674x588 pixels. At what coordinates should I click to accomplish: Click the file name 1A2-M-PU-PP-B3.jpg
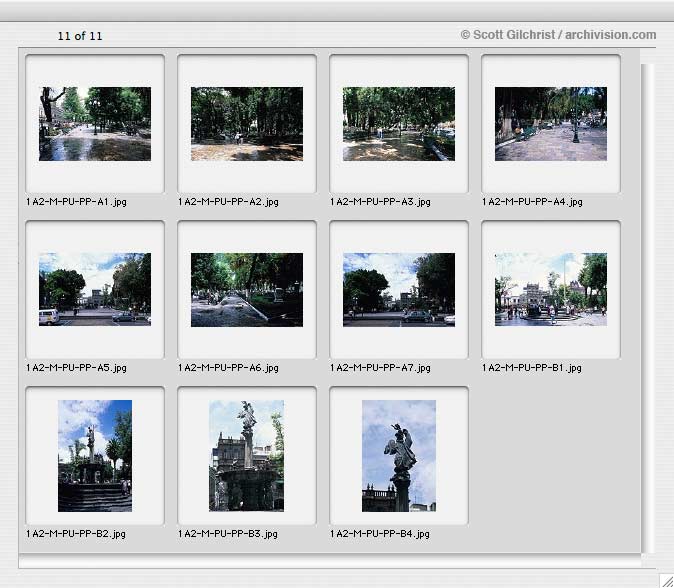click(228, 533)
